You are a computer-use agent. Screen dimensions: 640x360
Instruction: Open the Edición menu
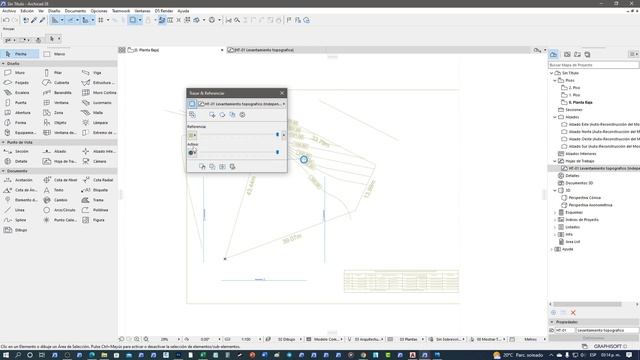click(x=27, y=11)
